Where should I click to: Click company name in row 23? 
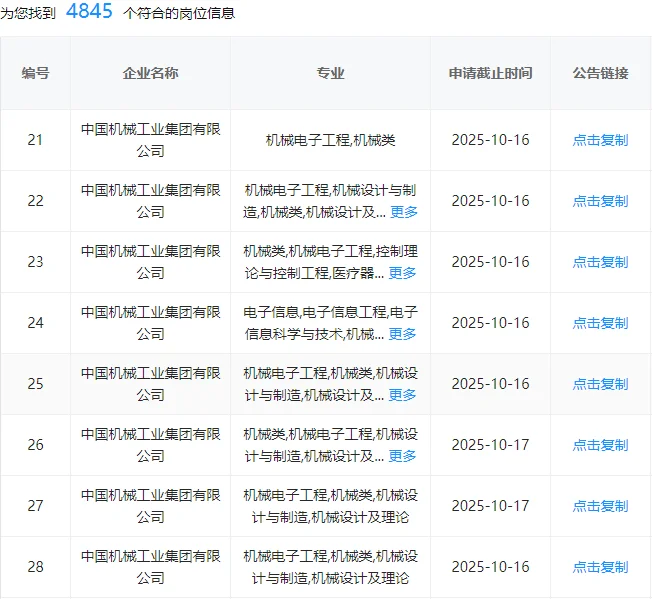(151, 262)
